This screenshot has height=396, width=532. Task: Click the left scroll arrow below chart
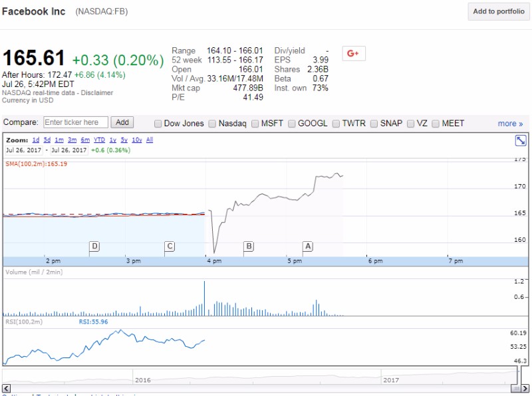[x=6, y=388]
